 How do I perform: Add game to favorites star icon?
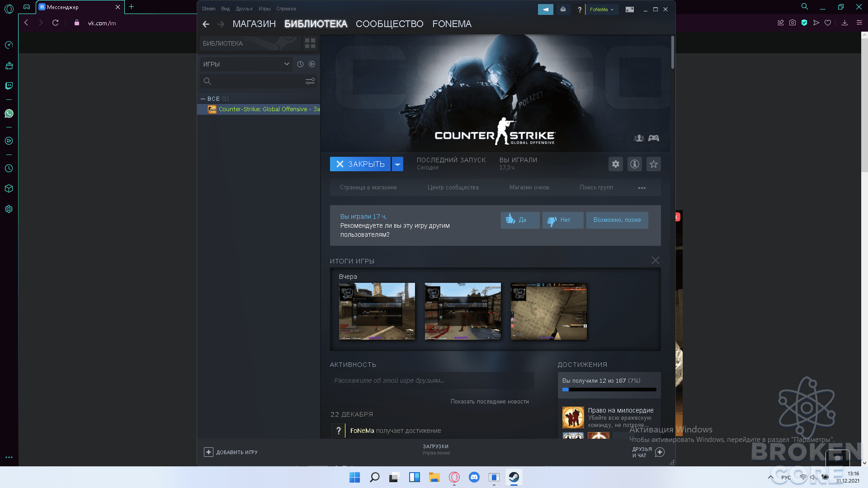pos(654,164)
